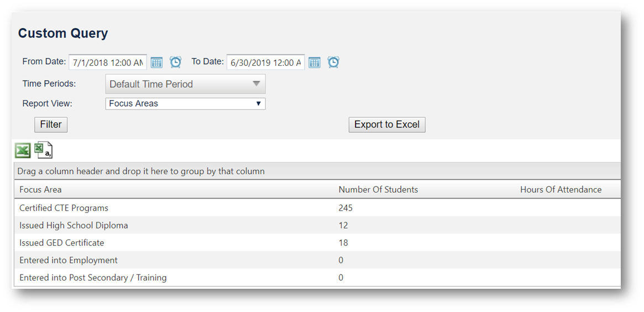
Task: Expand the Time Periods dropdown
Action: click(185, 84)
